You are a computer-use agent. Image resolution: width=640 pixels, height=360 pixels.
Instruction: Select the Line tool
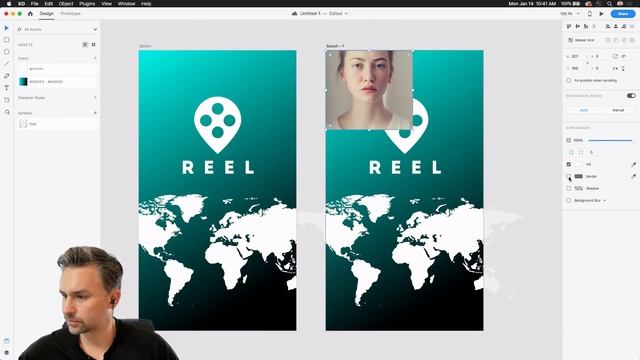pos(7,64)
